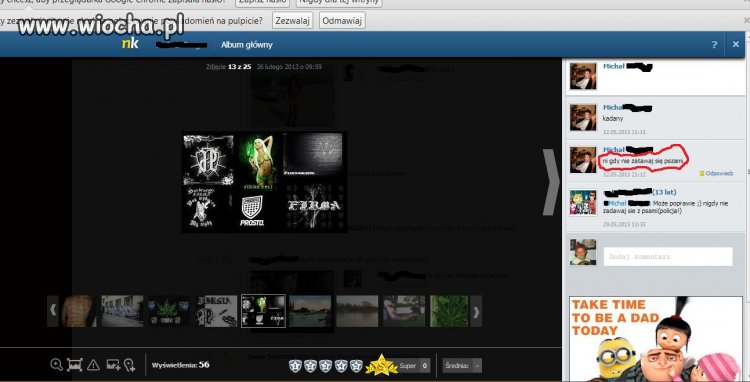
Task: Click the nk logo
Action: [x=130, y=44]
